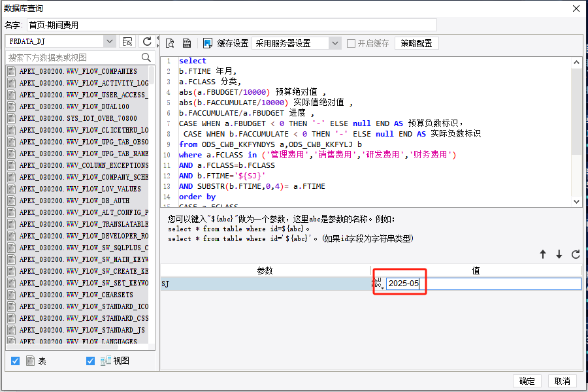Click the SJ value field 2025-05
The image size is (588, 392).
[x=483, y=284]
